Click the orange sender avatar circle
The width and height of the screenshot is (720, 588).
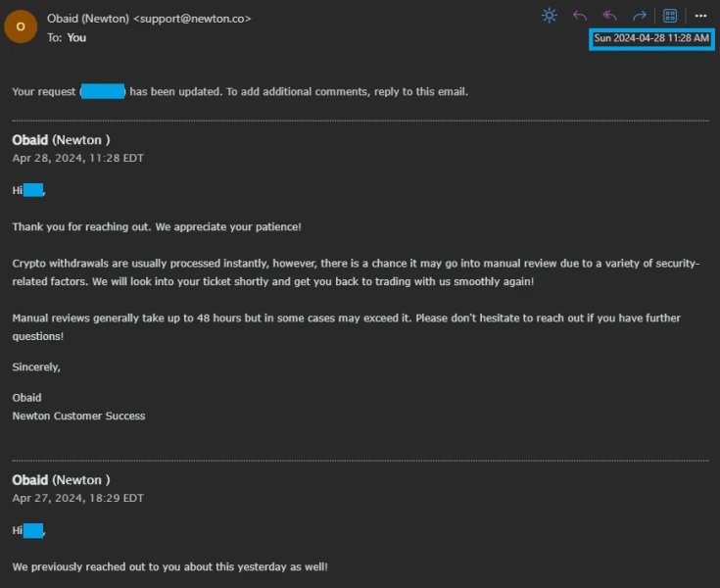coord(21,26)
